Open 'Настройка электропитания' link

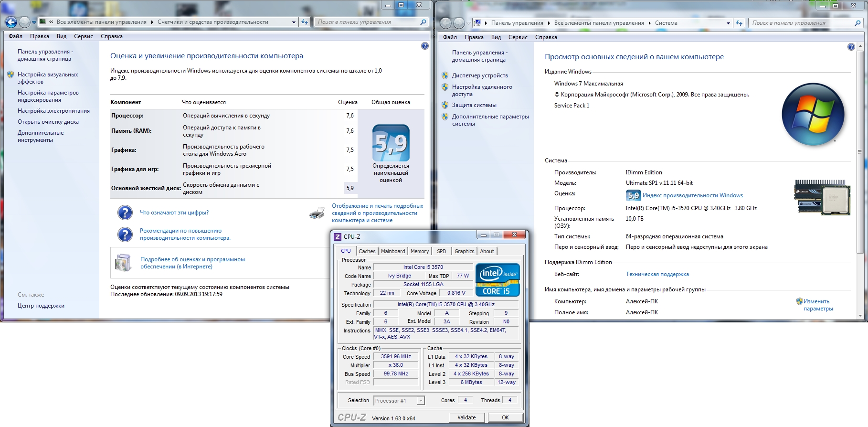point(53,111)
